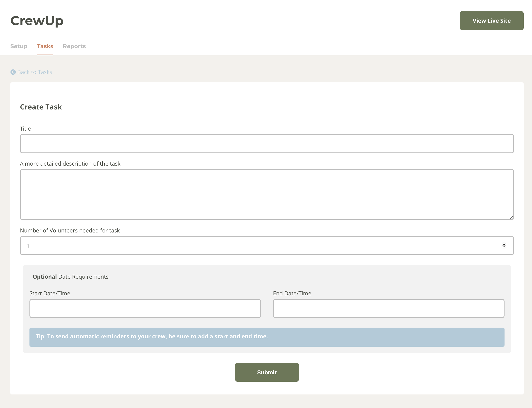This screenshot has height=408, width=532.
Task: Select the Tasks tab
Action: tap(45, 46)
